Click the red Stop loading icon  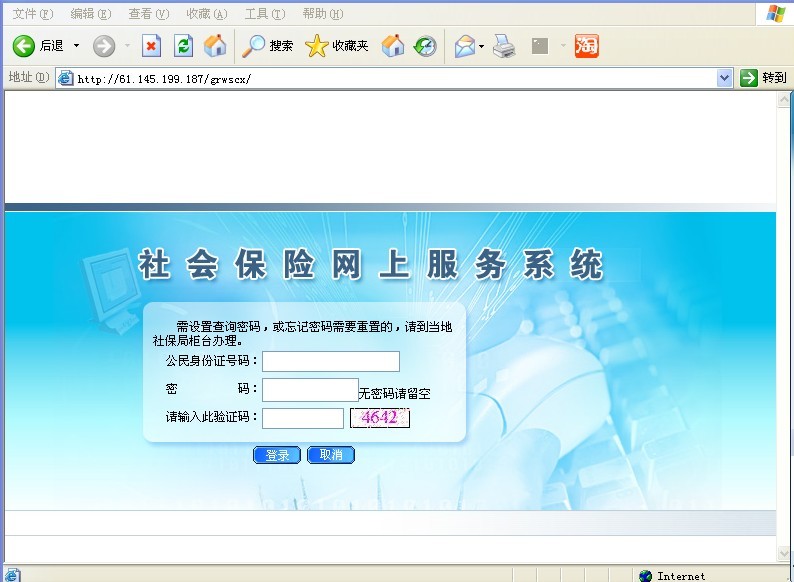151,46
